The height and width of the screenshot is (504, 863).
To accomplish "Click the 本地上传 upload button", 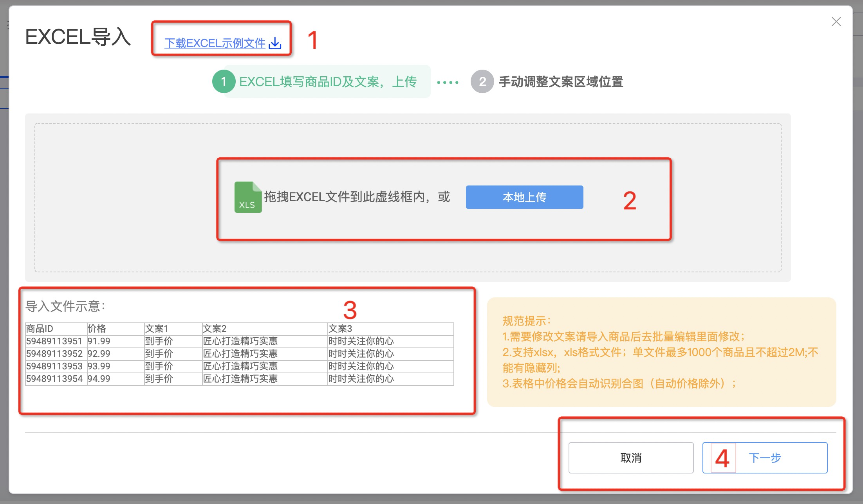I will click(524, 197).
